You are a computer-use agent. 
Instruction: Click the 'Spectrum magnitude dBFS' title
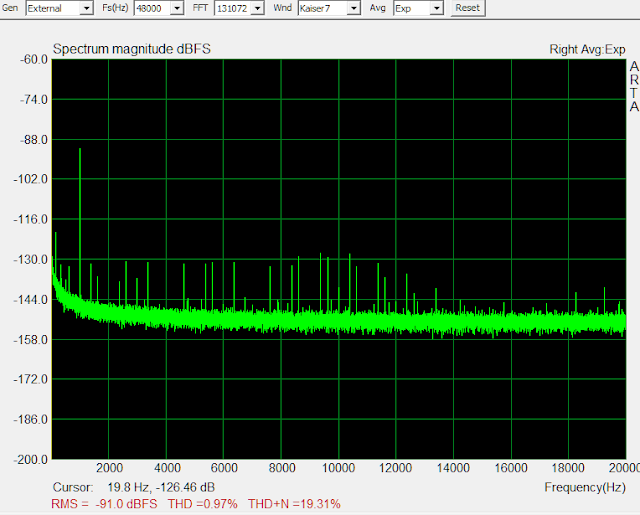tap(131, 49)
